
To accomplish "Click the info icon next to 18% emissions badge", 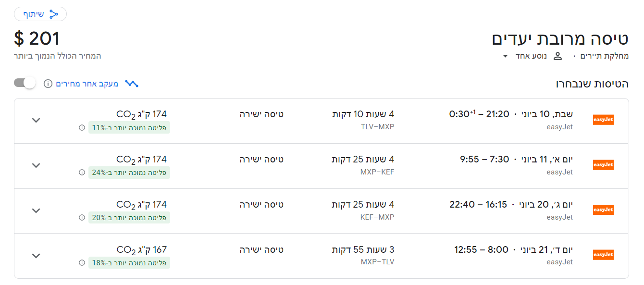I will (82, 263).
